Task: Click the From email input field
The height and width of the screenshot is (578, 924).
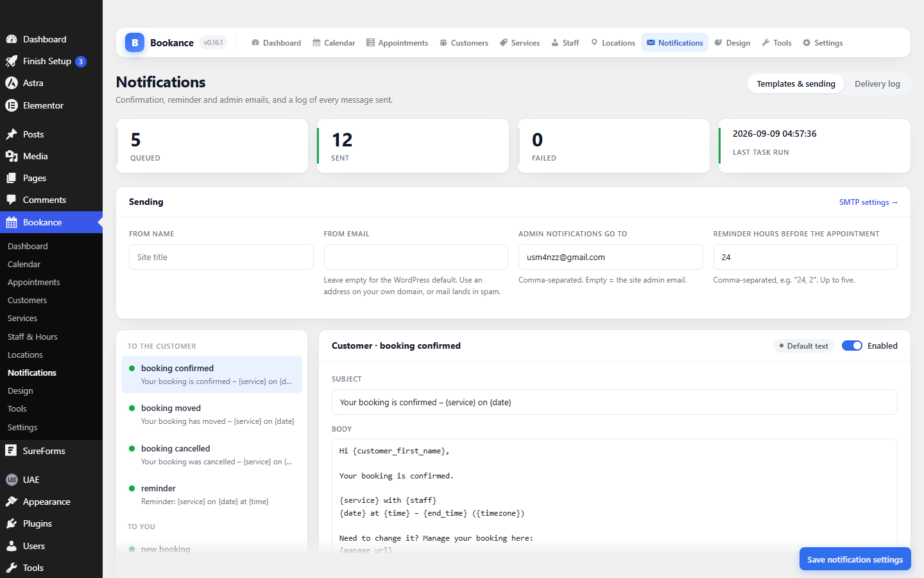Action: [416, 257]
